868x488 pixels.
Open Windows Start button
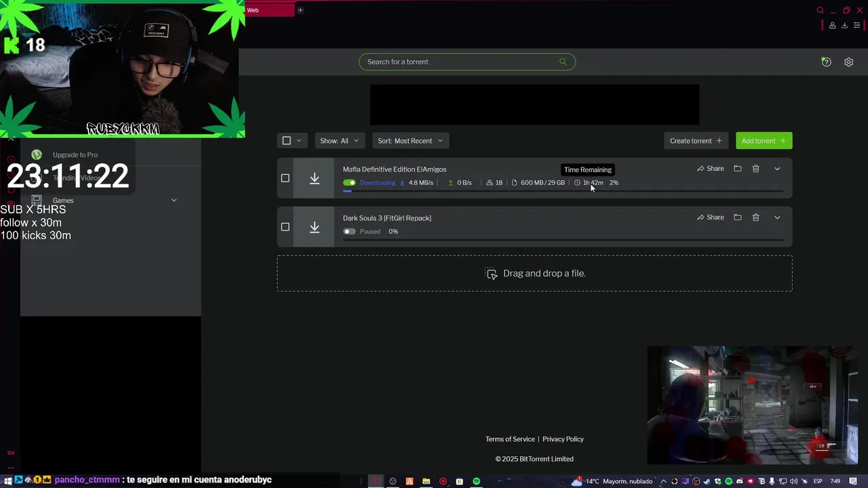point(8,481)
